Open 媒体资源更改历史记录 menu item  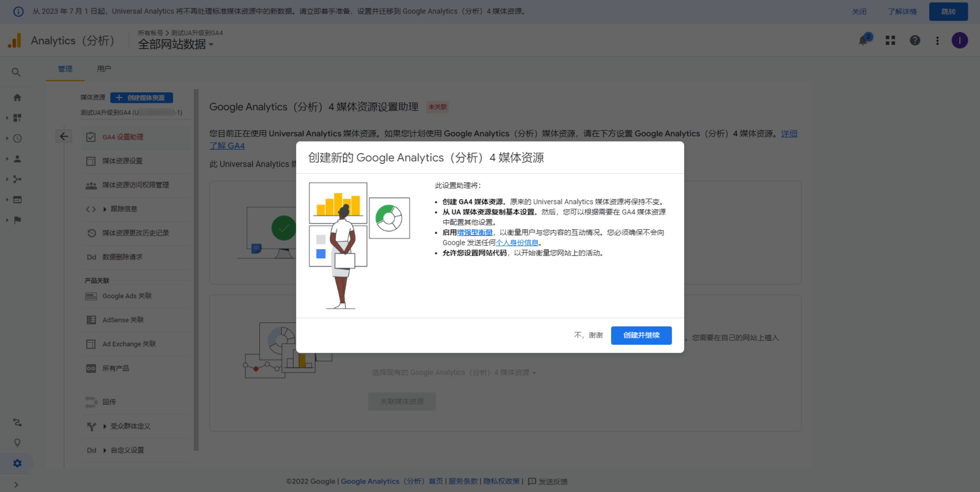click(137, 233)
